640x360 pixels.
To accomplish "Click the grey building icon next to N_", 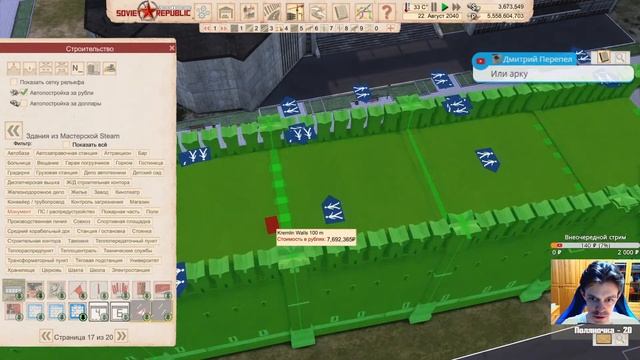I will [93, 68].
